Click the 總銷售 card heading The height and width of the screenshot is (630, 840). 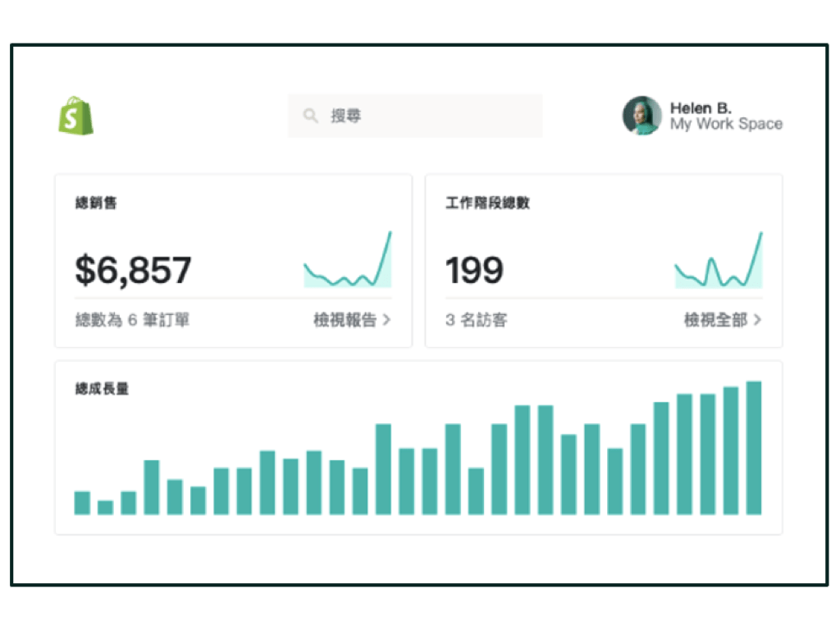tap(96, 203)
